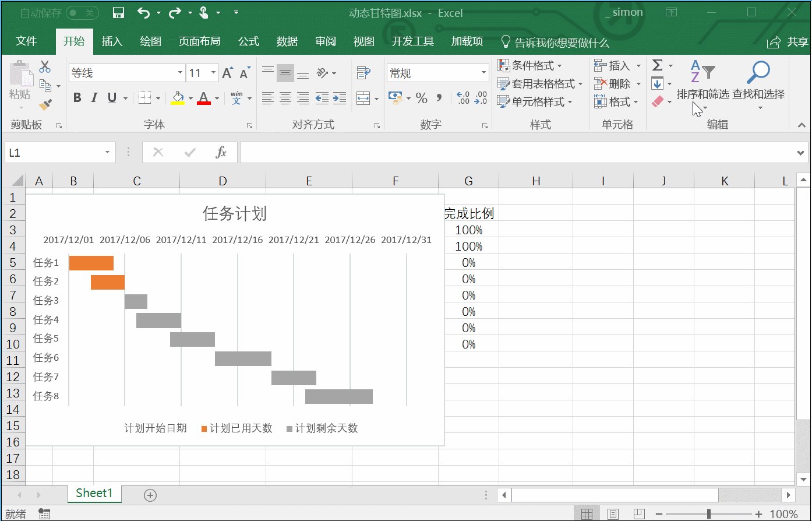Click the Insert Function fx icon
Screen dimensions: 812x521
click(221, 153)
